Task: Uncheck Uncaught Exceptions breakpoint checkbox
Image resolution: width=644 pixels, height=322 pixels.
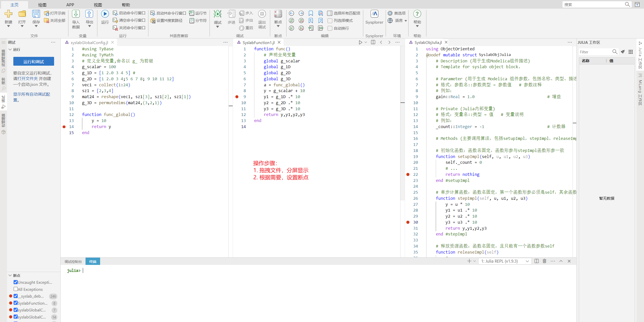Action: (16, 282)
